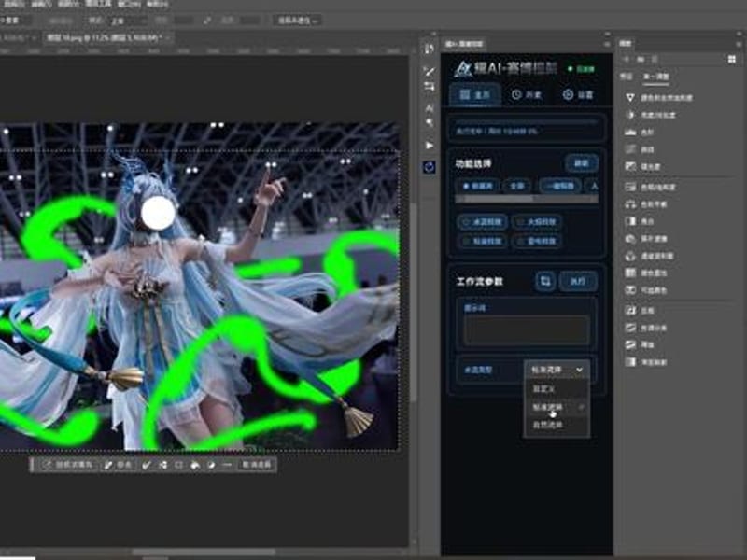The width and height of the screenshot is (747, 560).
Task: Click square mask icon in contextual task bar
Action: click(178, 465)
